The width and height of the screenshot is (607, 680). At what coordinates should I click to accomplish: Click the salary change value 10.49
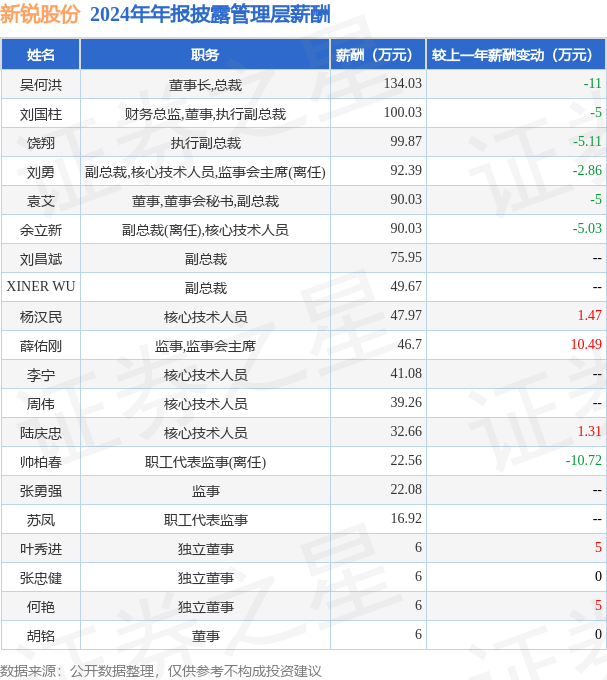[x=586, y=344]
